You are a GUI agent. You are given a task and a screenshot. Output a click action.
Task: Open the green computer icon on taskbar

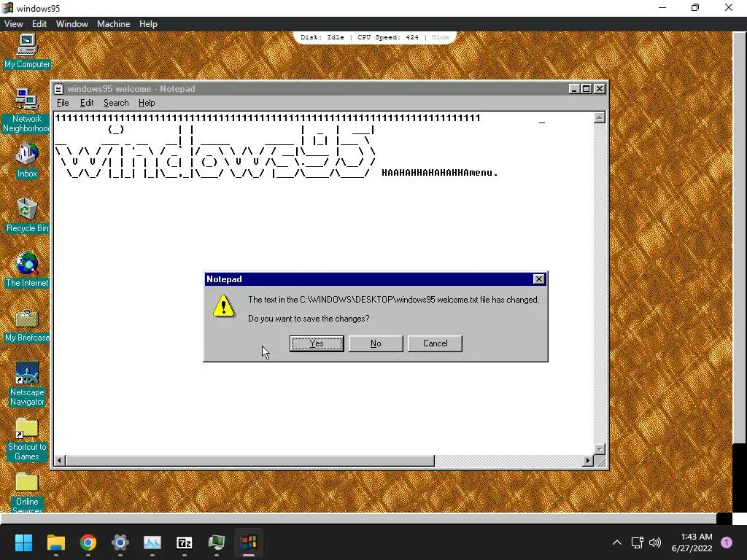[217, 542]
